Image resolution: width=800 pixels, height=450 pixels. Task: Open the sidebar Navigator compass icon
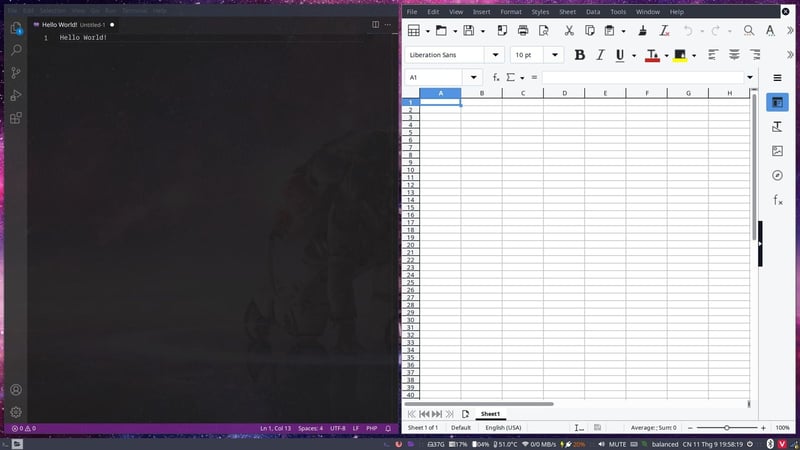[x=777, y=176]
